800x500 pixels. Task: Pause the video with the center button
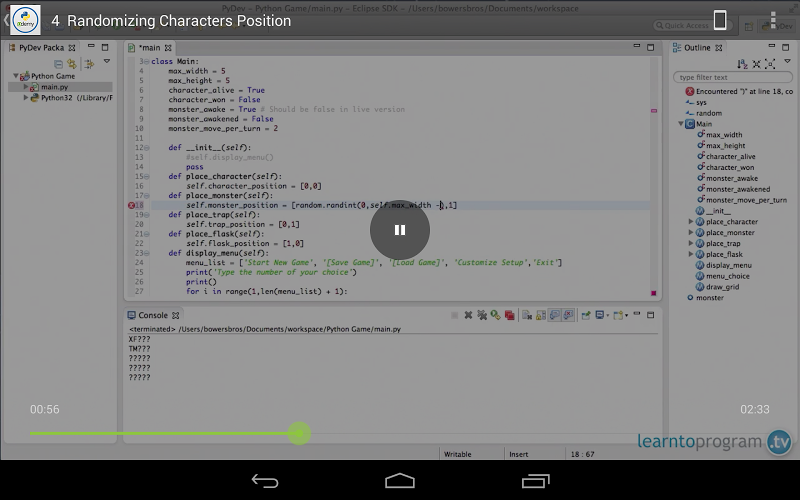(x=400, y=230)
